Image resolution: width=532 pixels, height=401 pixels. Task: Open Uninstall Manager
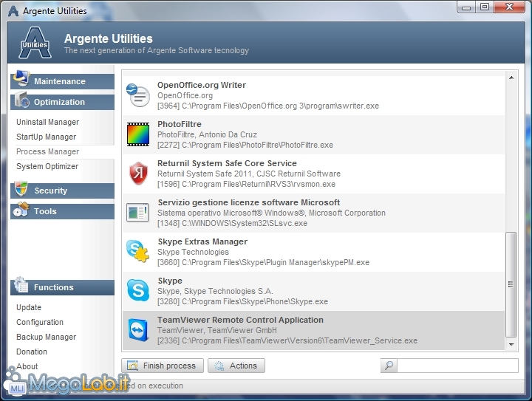47,122
